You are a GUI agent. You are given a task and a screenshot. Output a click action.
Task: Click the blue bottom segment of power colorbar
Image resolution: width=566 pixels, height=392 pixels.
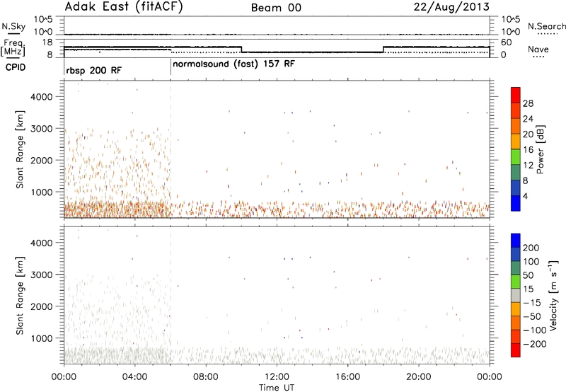(x=516, y=203)
